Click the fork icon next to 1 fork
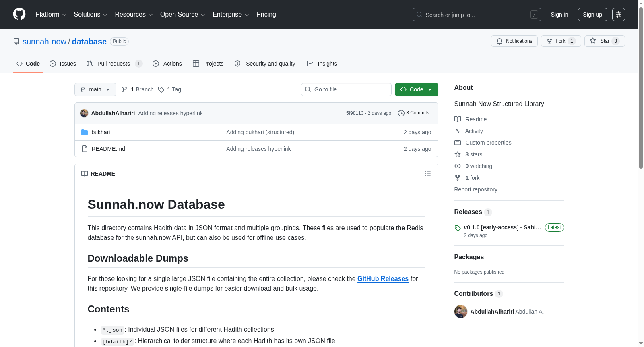644x347 pixels. point(458,178)
